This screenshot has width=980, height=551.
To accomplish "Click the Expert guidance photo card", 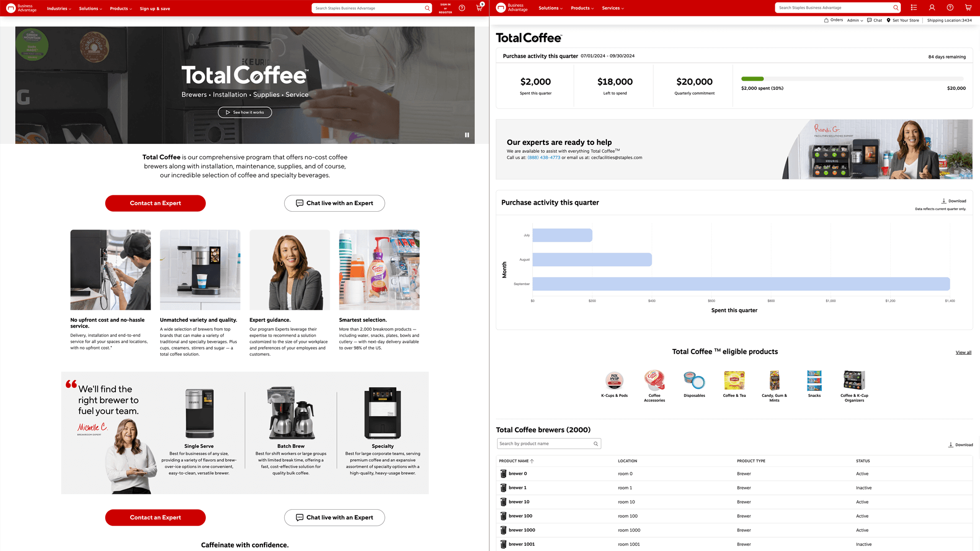I will (x=289, y=270).
